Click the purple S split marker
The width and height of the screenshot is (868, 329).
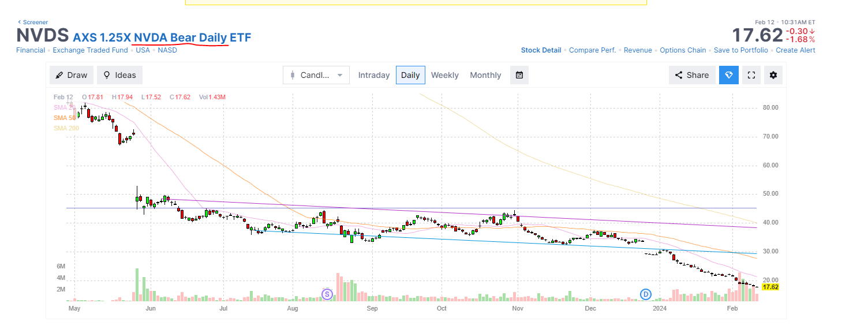coord(327,294)
